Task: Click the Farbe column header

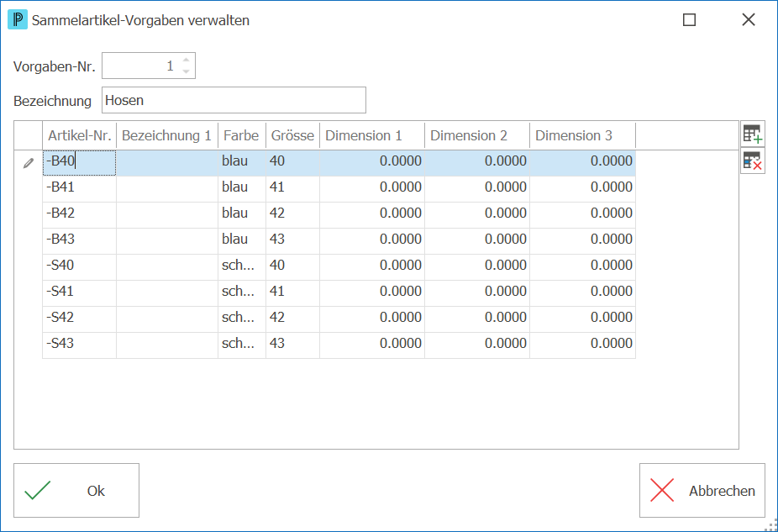Action: click(242, 135)
